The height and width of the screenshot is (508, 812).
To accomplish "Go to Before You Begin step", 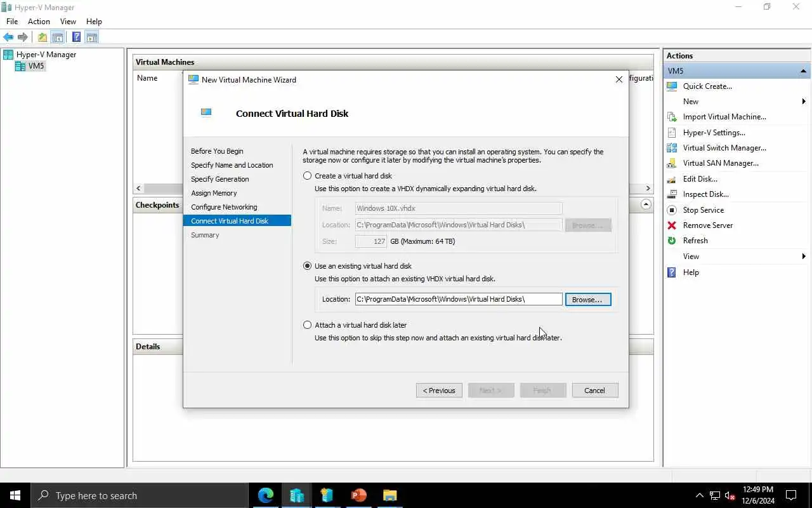I will click(217, 151).
